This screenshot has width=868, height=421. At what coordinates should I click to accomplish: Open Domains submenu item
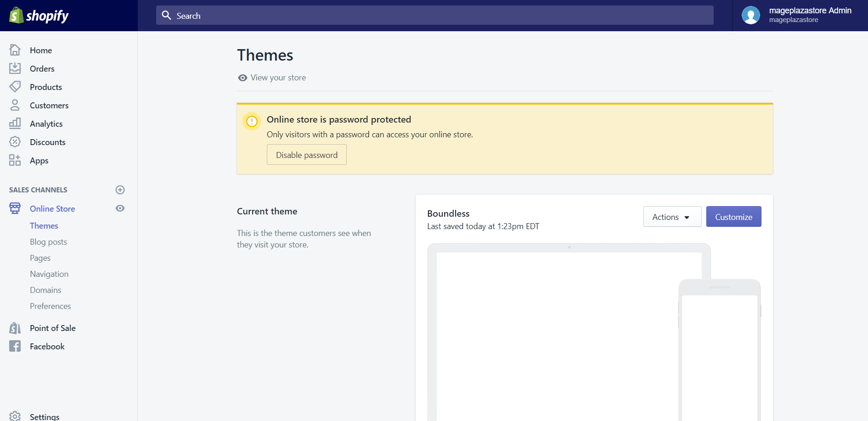tap(45, 290)
